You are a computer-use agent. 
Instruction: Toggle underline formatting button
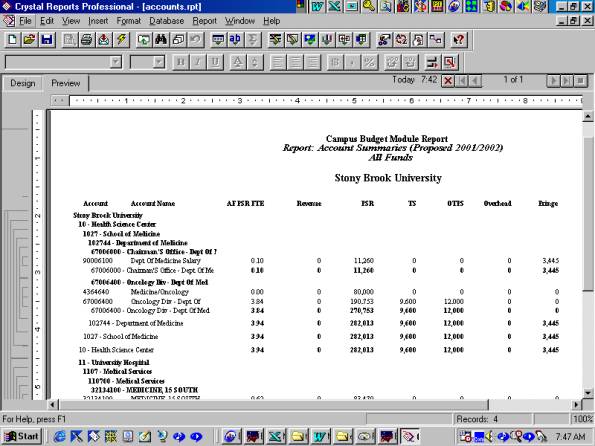tap(215, 62)
